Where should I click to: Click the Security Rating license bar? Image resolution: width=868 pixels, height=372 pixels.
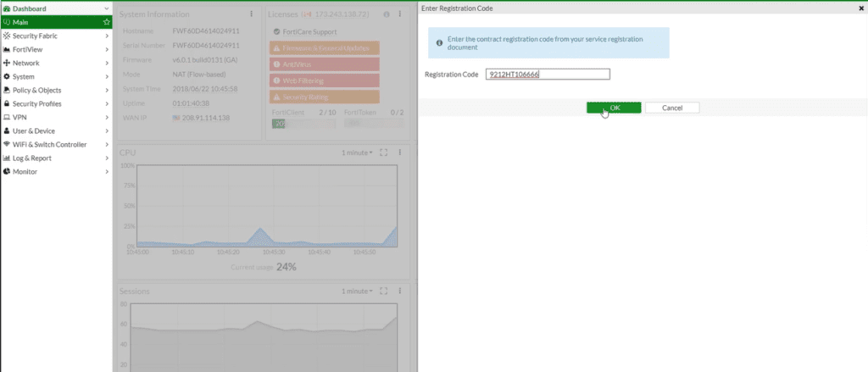(x=325, y=97)
